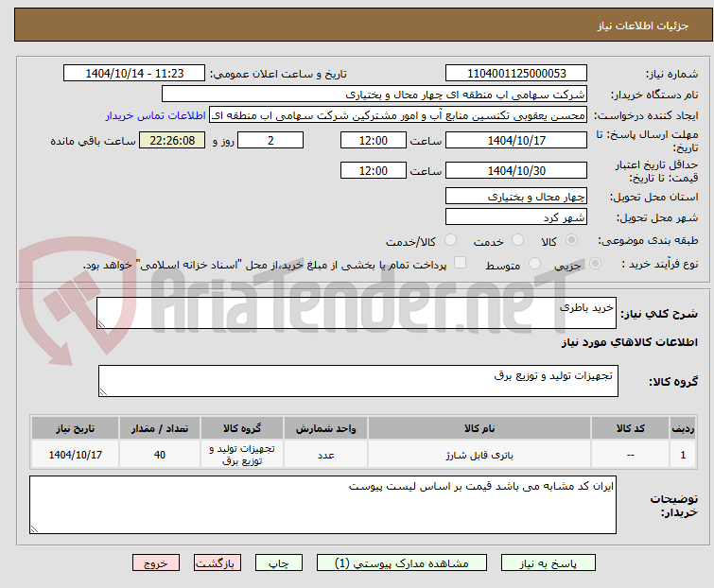The width and height of the screenshot is (714, 588).
Task: Open مشاهده مدارک پیوستی (1) button
Action: click(402, 563)
